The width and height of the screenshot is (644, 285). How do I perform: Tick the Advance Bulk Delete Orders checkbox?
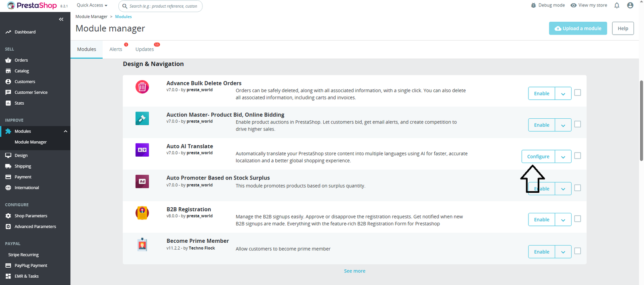click(x=578, y=93)
